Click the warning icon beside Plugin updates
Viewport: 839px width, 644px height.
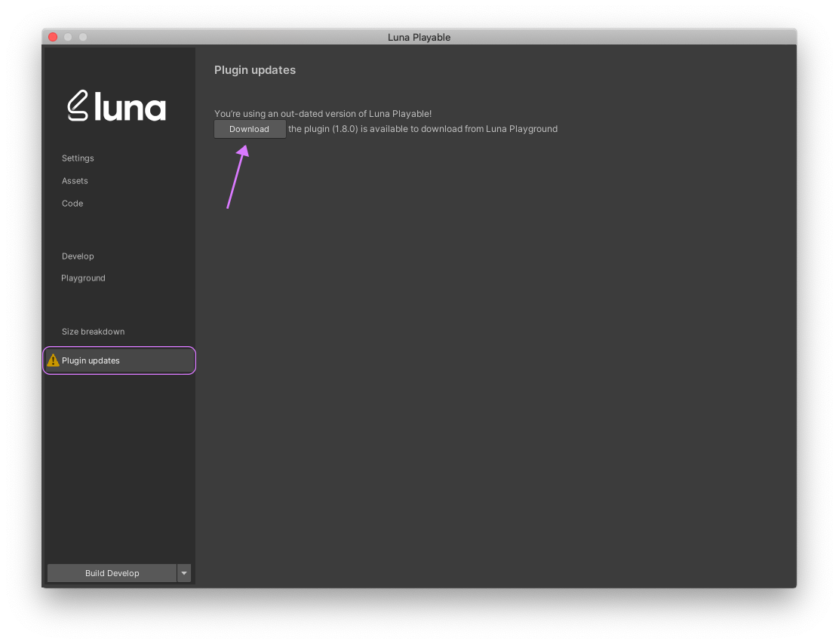click(53, 360)
